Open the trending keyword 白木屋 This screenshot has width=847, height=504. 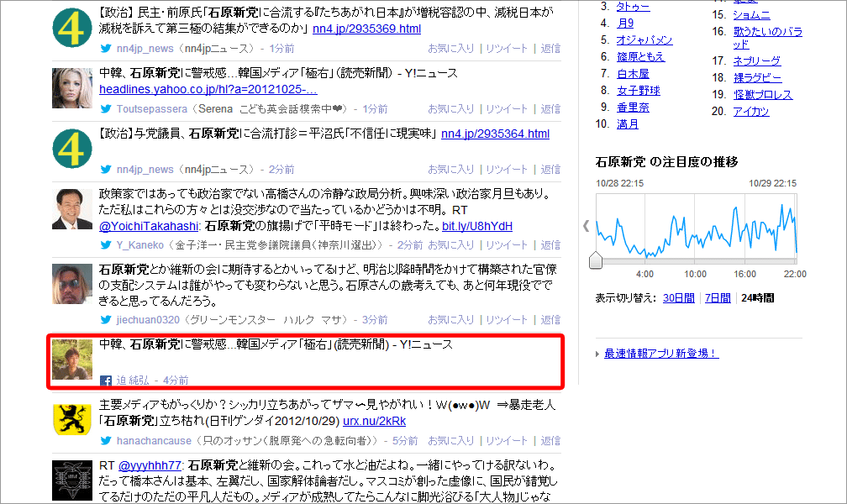tap(633, 74)
